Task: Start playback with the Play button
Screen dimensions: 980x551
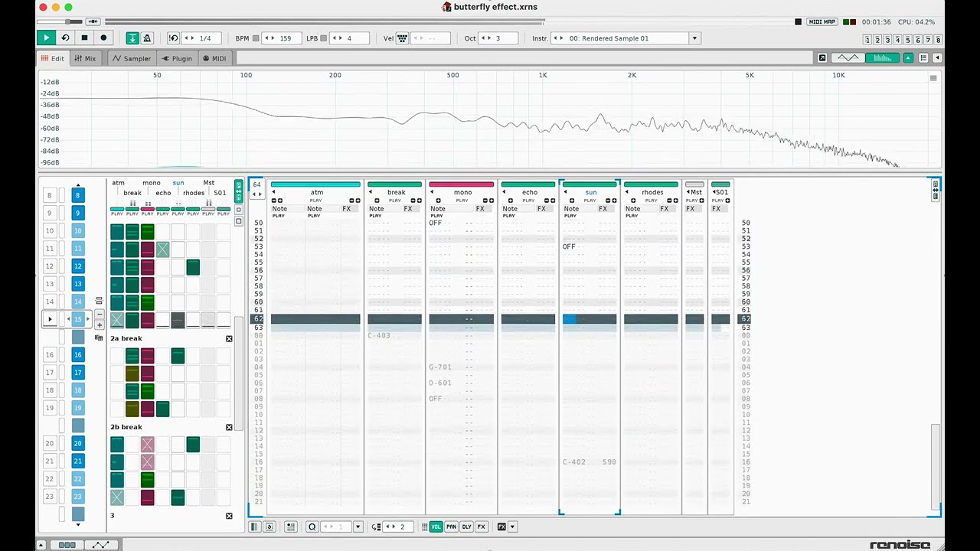Action: pos(46,37)
